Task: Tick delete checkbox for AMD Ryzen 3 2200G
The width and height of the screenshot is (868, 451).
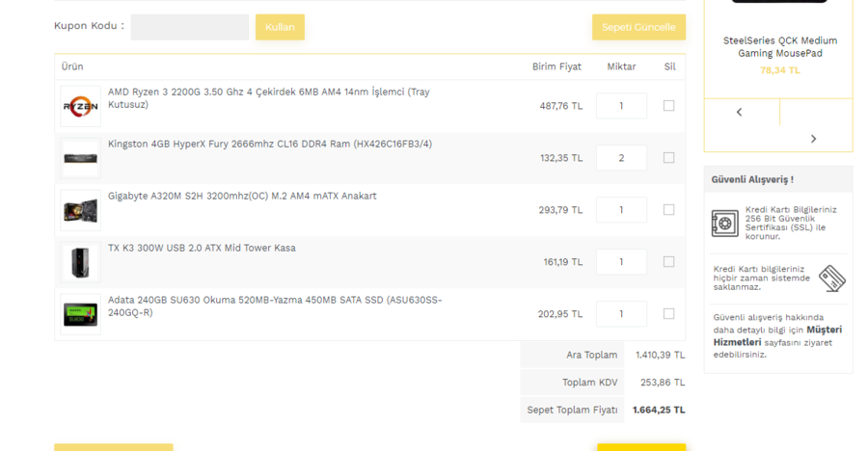Action: [668, 106]
